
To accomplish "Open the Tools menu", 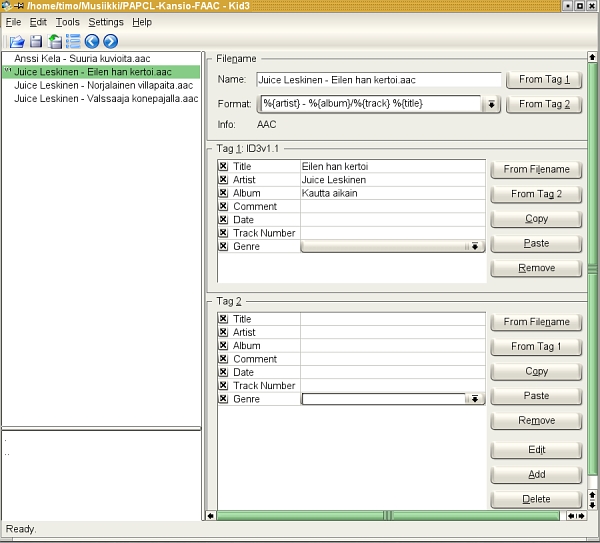I will pyautogui.click(x=67, y=22).
